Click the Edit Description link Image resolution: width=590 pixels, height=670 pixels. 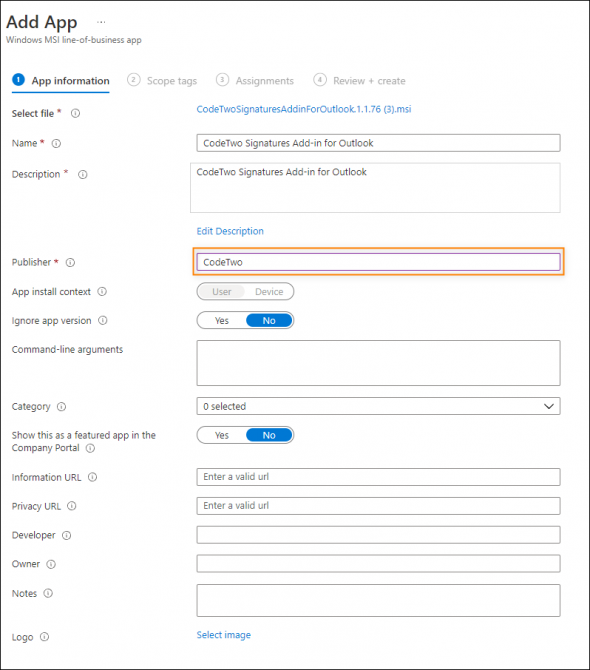(x=230, y=231)
